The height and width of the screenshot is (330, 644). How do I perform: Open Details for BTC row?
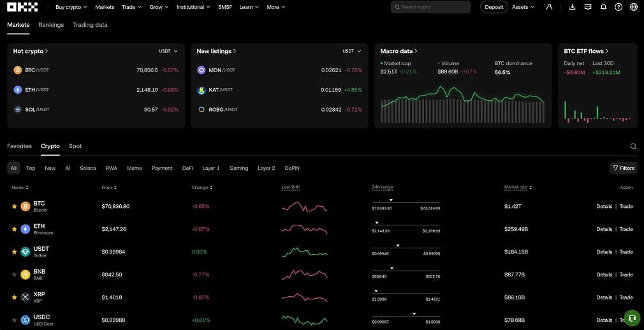[x=604, y=206]
